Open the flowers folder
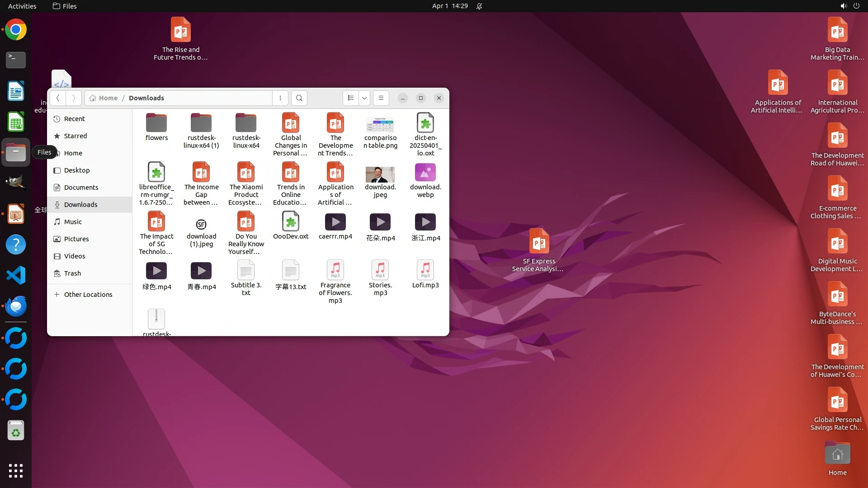Image resolution: width=868 pixels, height=488 pixels. point(156,123)
